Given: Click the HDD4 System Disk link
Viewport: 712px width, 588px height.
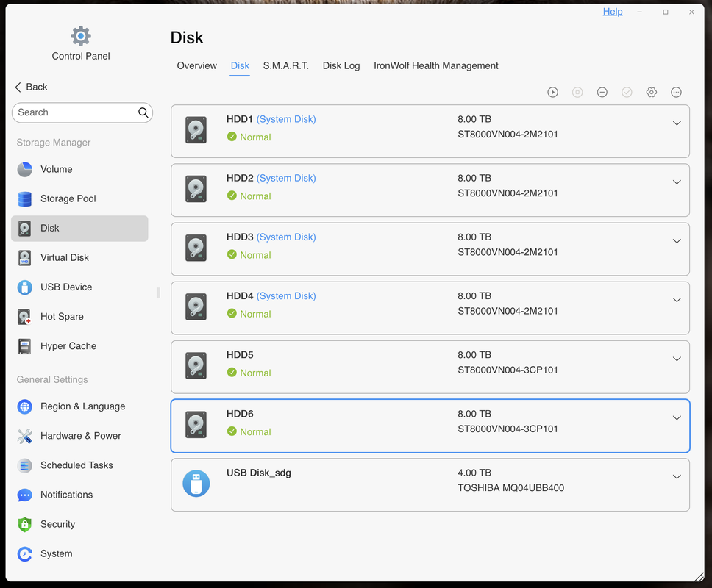Looking at the screenshot, I should (286, 296).
